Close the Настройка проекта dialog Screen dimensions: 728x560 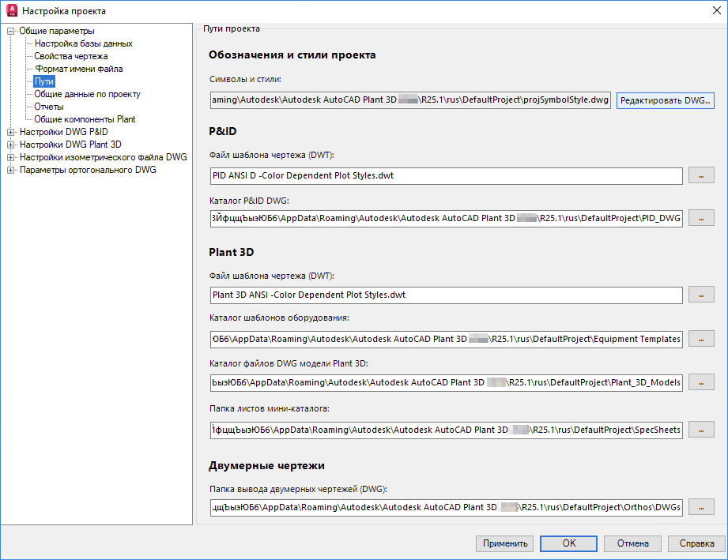(716, 10)
